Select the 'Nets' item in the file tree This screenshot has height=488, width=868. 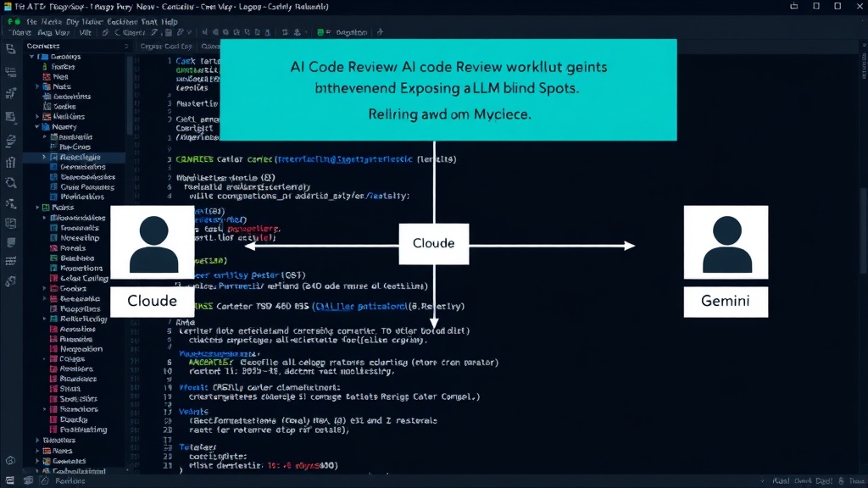point(61,87)
